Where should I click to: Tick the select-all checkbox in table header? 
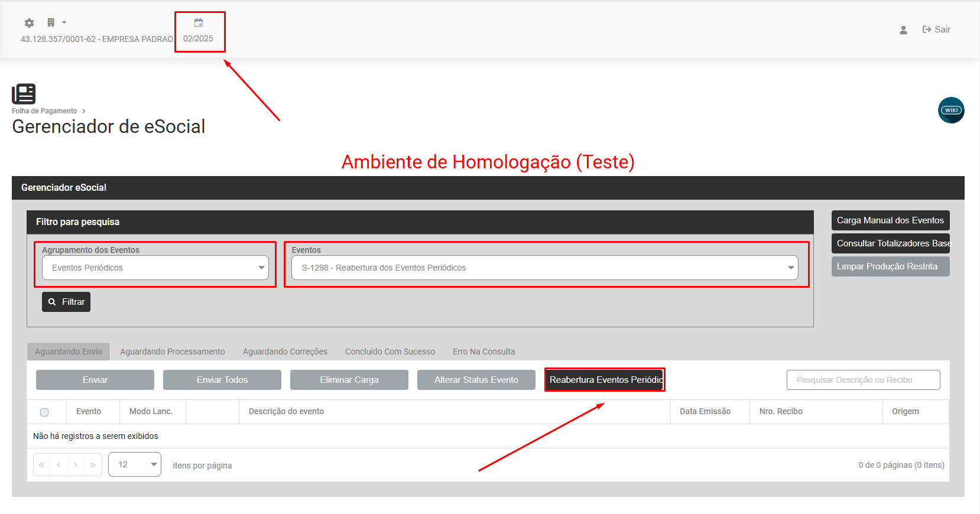tap(44, 412)
